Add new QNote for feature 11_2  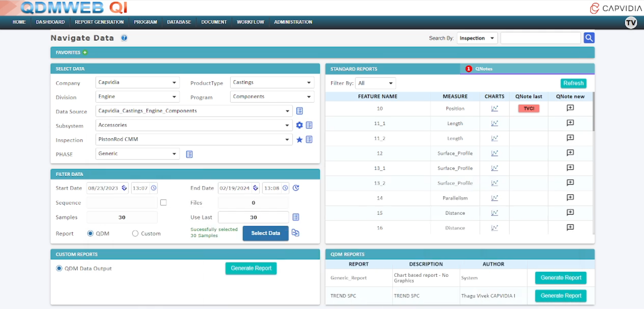click(x=570, y=138)
